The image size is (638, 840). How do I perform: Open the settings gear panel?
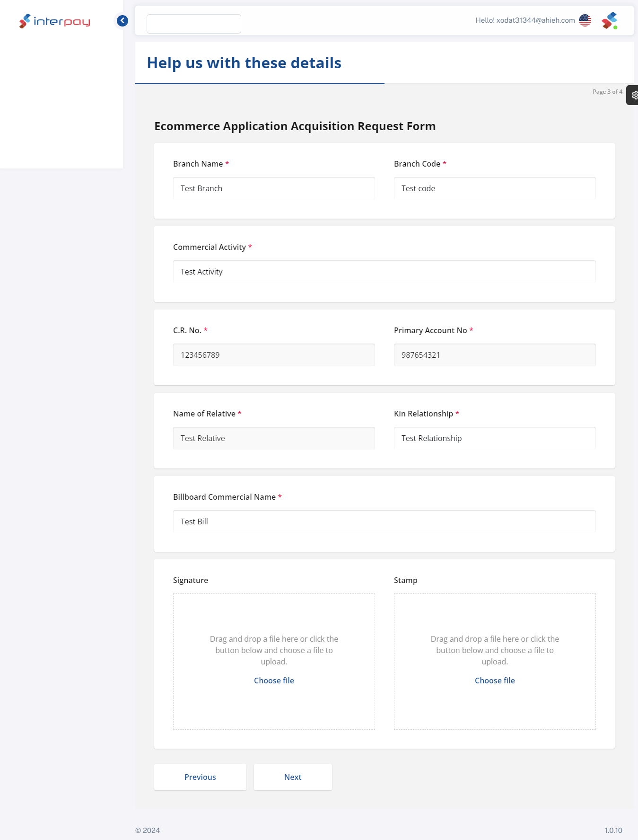coord(634,95)
